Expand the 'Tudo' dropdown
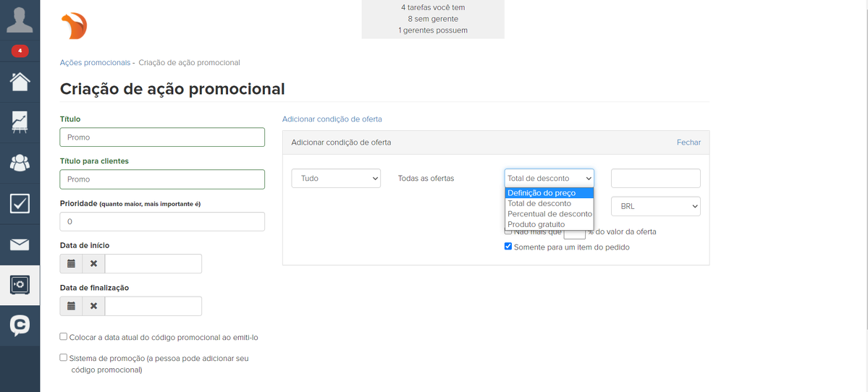This screenshot has height=392, width=868. click(336, 178)
